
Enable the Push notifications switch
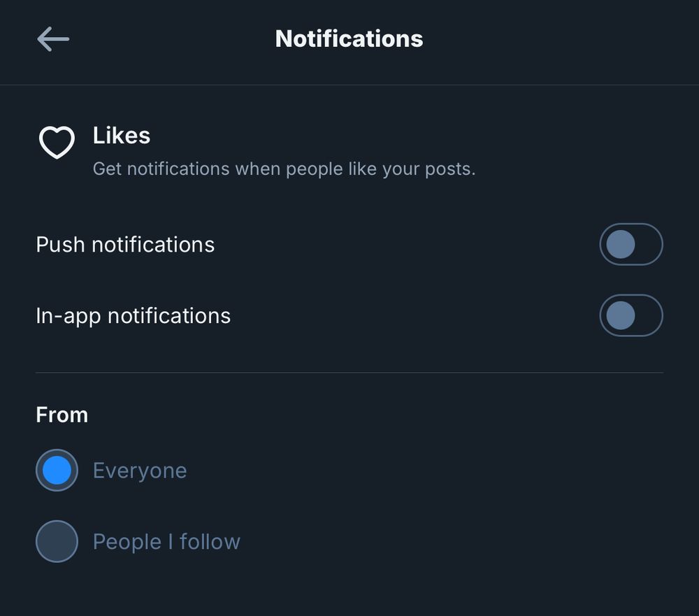pos(630,245)
